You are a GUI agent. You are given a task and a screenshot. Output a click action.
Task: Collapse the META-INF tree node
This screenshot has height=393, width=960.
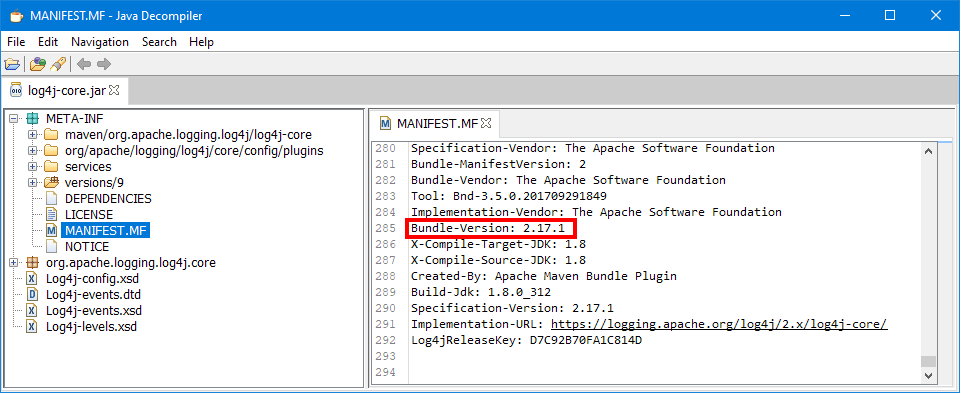[x=14, y=119]
